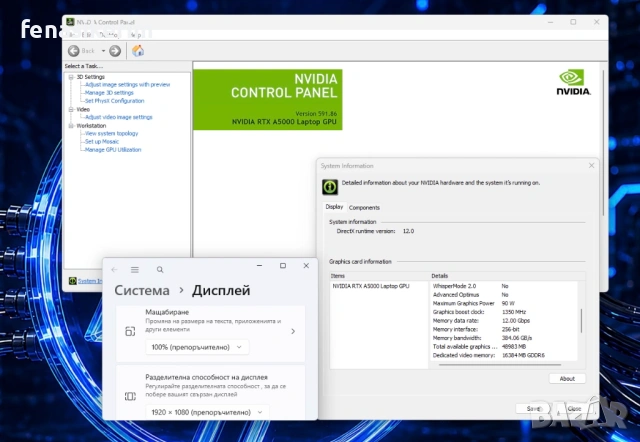The width and height of the screenshot is (640, 442).
Task: Open the 100% scale dropdown
Action: pos(197,347)
